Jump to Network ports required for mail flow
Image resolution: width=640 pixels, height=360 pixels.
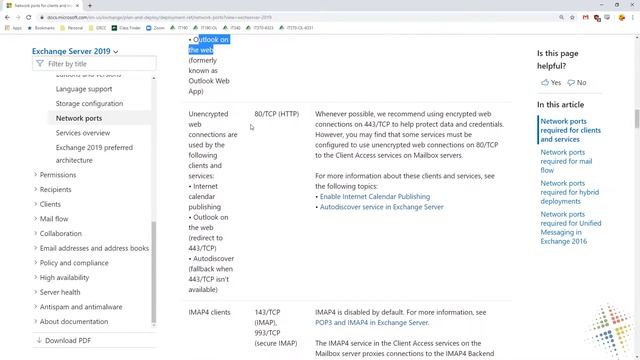click(566, 161)
